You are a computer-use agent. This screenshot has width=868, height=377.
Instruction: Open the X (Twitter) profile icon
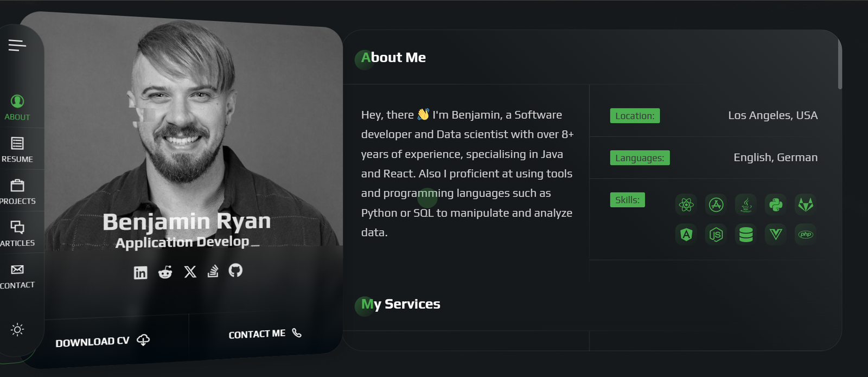[190, 272]
